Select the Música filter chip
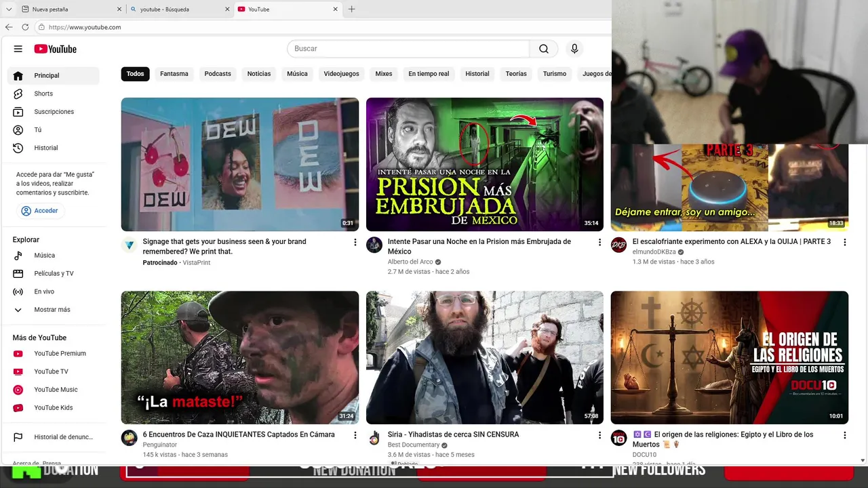The height and width of the screenshot is (488, 868). click(x=297, y=74)
